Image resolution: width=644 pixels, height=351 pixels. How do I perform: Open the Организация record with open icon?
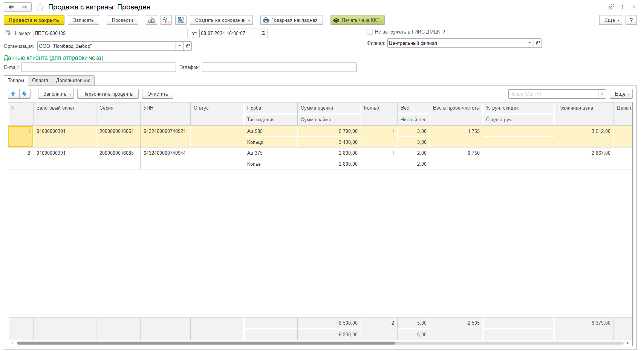(188, 46)
